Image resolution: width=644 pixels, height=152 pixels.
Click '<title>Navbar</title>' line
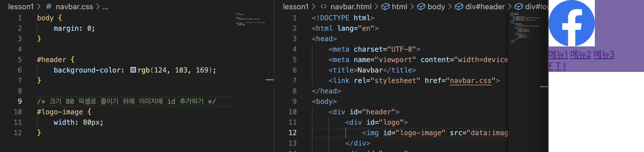[x=372, y=70]
